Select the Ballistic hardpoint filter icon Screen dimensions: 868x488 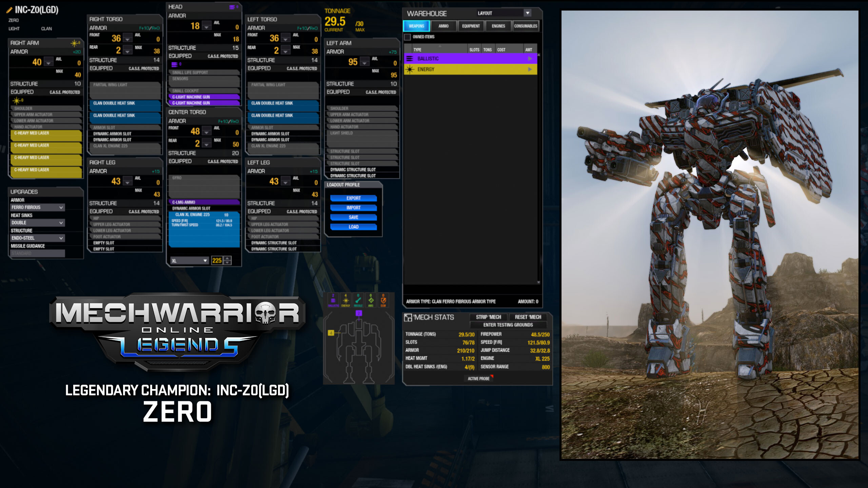tap(333, 301)
